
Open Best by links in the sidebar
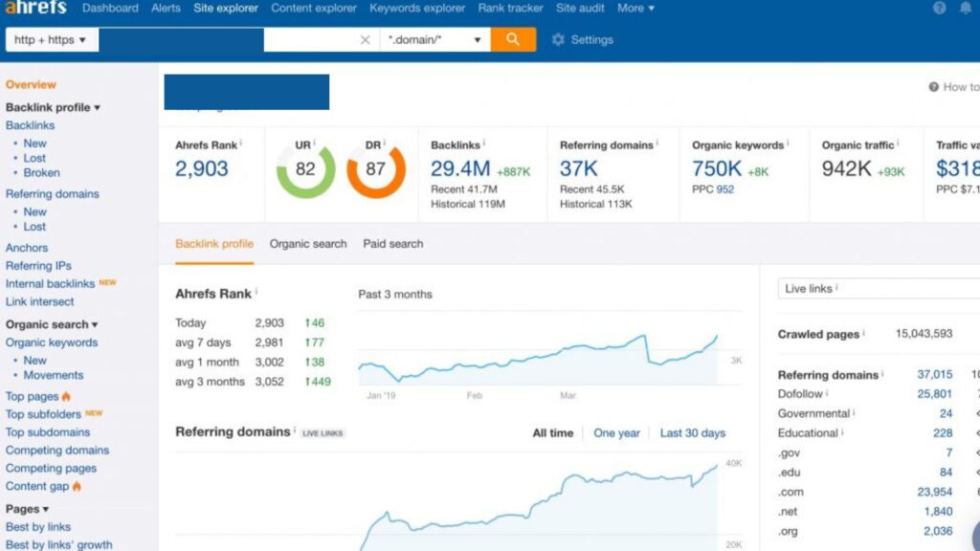[x=38, y=527]
